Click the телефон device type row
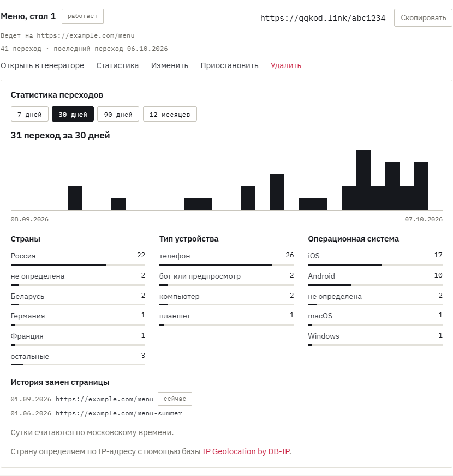Screen dimensions: 453x476 click(226, 258)
